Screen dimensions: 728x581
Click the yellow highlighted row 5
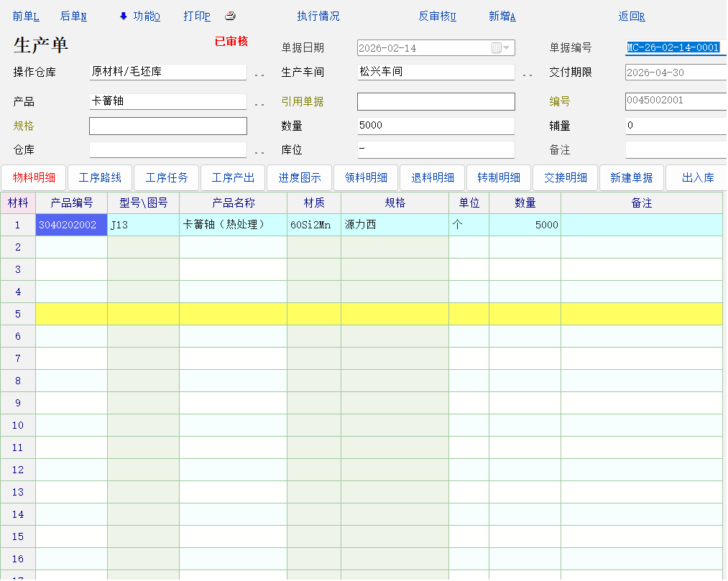click(x=359, y=314)
